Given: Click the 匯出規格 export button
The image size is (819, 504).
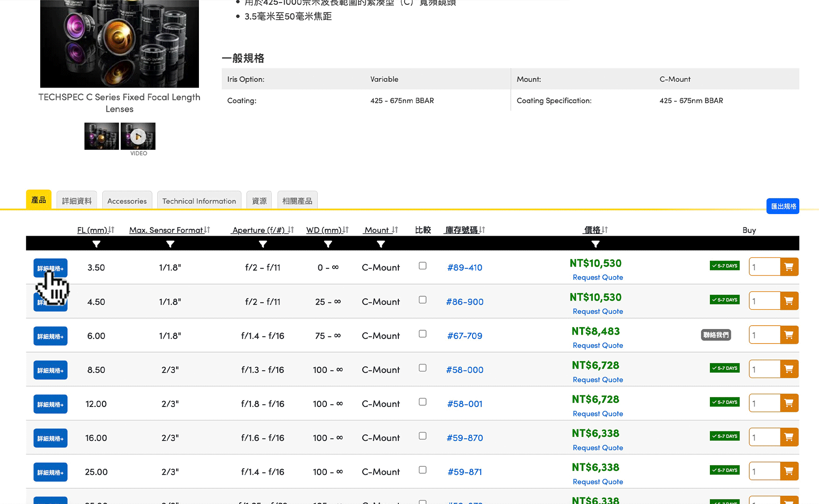Looking at the screenshot, I should 783,206.
